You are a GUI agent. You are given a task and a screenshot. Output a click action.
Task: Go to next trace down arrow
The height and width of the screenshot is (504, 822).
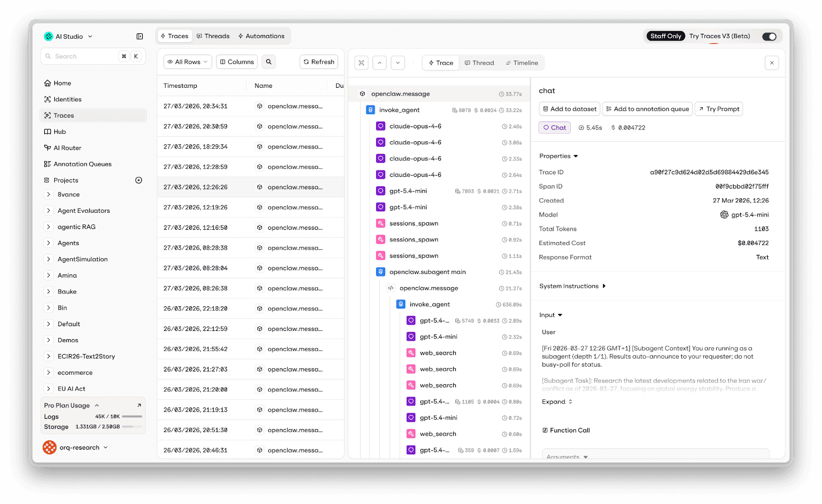click(x=398, y=63)
